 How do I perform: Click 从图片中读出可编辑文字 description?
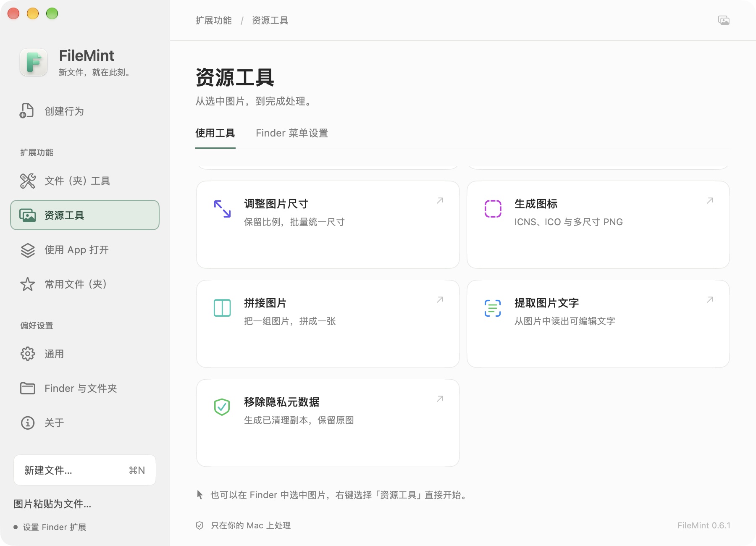tap(565, 321)
